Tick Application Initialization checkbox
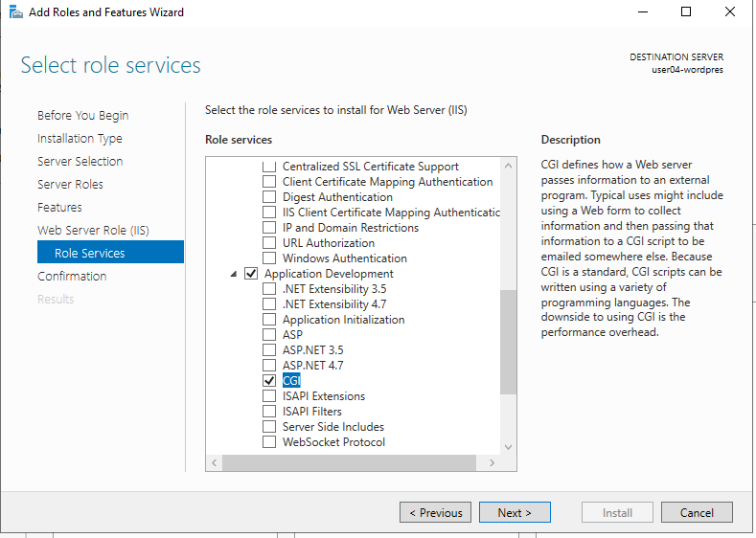 [269, 320]
